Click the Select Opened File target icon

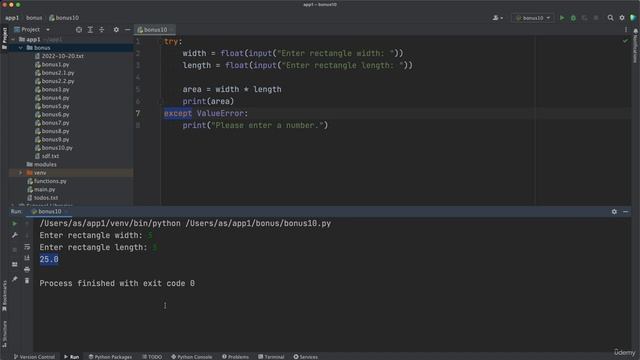79,30
